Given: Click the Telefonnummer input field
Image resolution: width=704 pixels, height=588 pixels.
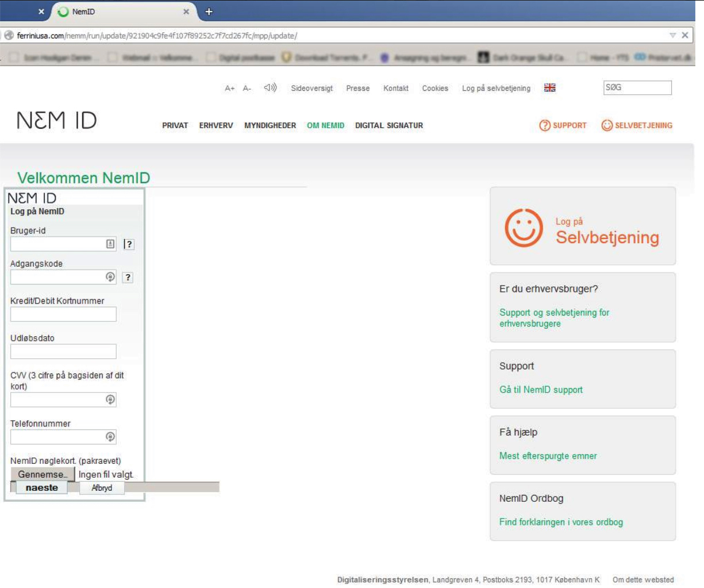Looking at the screenshot, I should pos(63,437).
